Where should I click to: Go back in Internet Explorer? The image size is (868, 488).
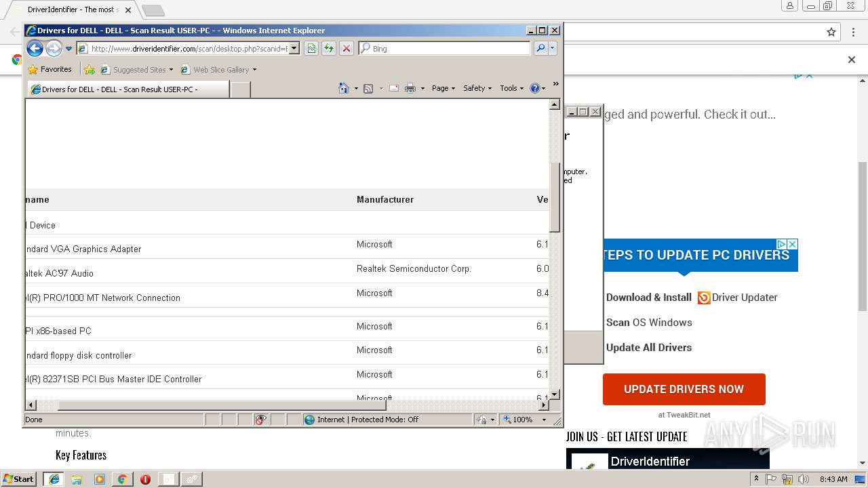point(35,48)
